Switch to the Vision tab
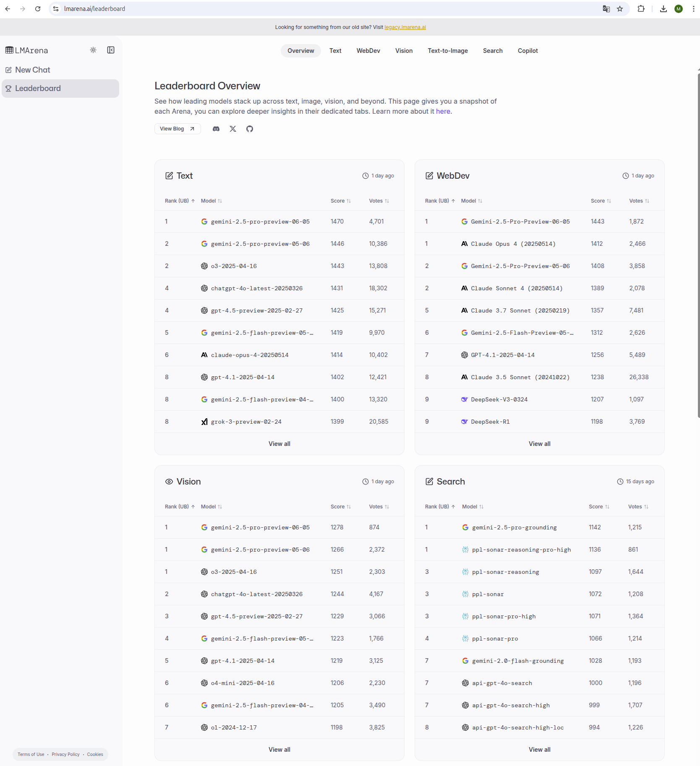Image resolution: width=700 pixels, height=766 pixels. [404, 51]
